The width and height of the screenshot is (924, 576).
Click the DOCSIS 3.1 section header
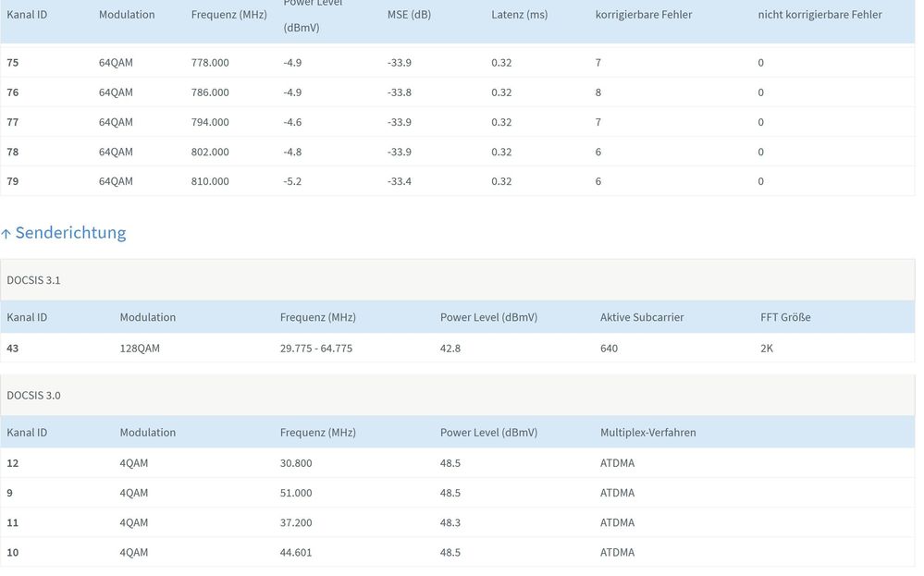coord(34,280)
